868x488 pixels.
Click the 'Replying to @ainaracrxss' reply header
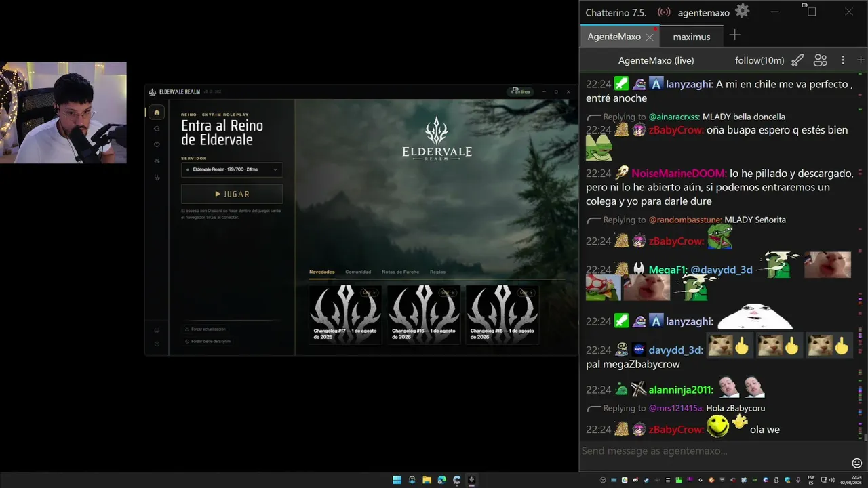(686, 117)
